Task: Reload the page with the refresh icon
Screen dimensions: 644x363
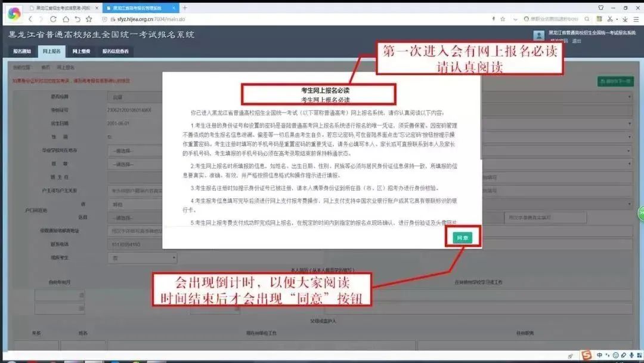Action: [54, 19]
